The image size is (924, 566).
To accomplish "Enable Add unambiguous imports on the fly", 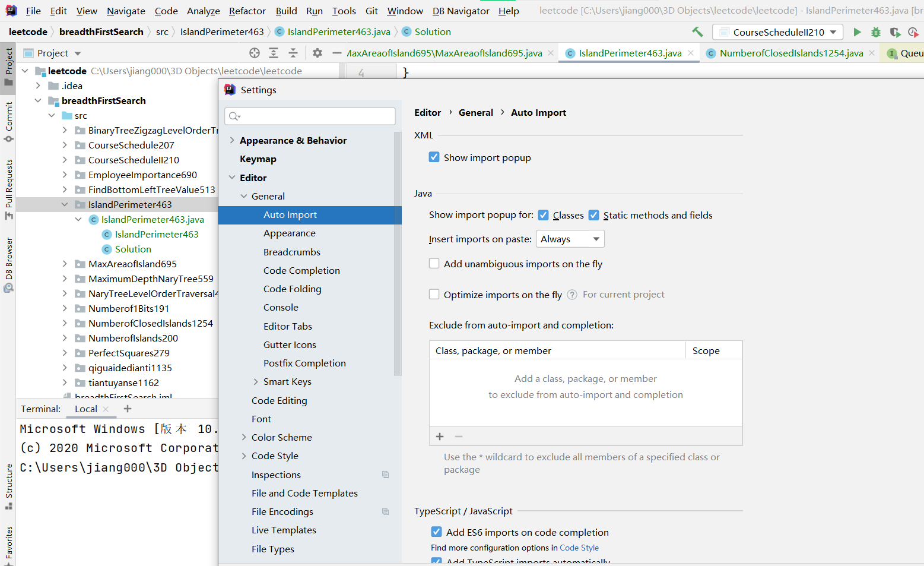I will click(434, 264).
